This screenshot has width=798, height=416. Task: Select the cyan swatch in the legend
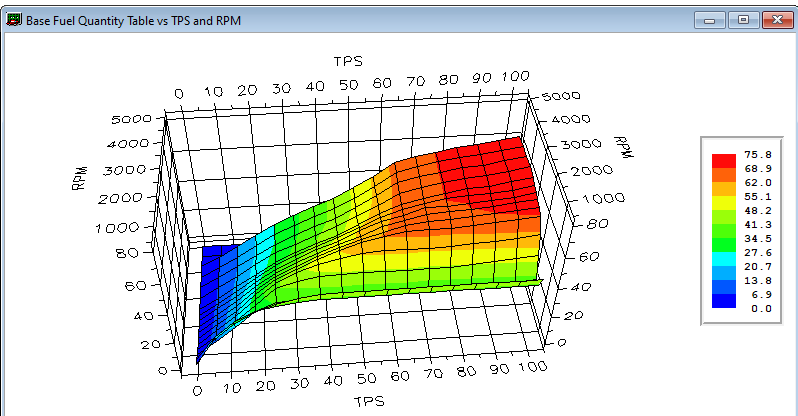[723, 256]
